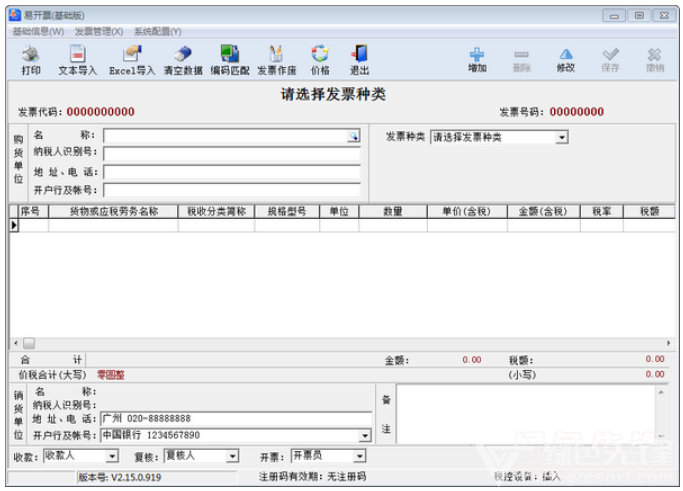683x491 pixels.
Task: Open the 复核 reviewer dropdown
Action: pyautogui.click(x=233, y=456)
